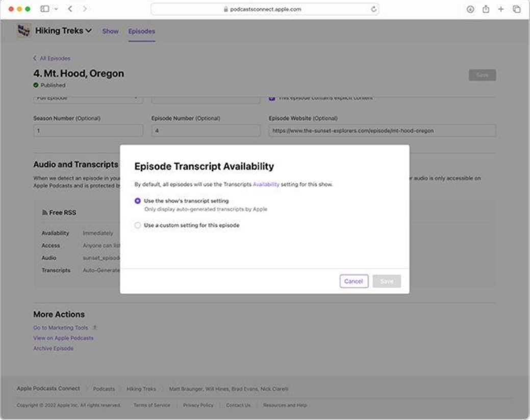Reload the page using the refresh icon

tap(374, 9)
